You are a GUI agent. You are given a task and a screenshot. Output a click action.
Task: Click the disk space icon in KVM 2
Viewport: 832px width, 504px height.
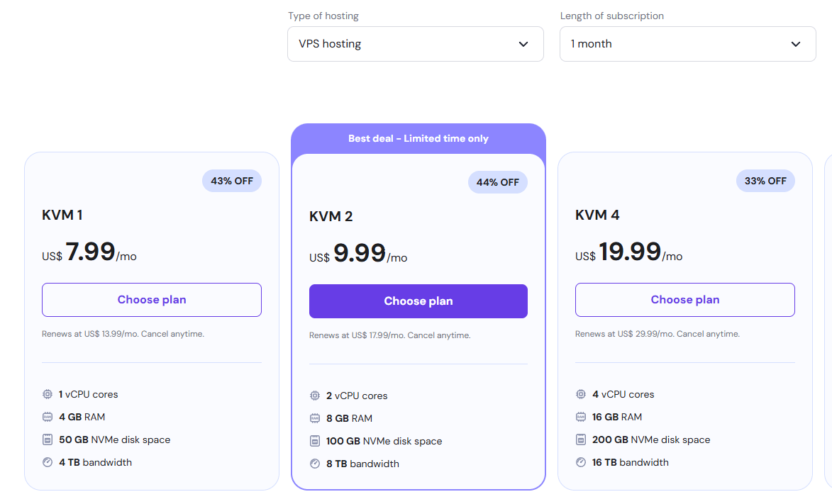(x=315, y=441)
